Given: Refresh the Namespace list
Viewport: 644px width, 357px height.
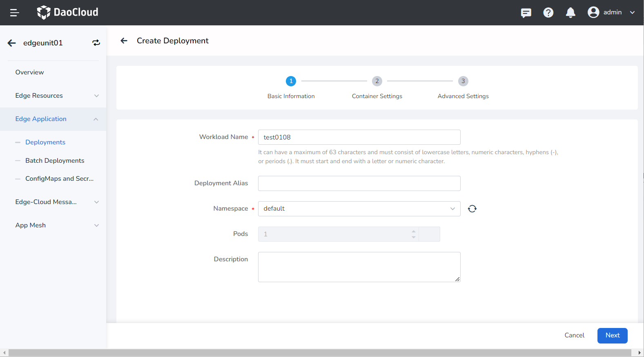Looking at the screenshot, I should pyautogui.click(x=472, y=209).
